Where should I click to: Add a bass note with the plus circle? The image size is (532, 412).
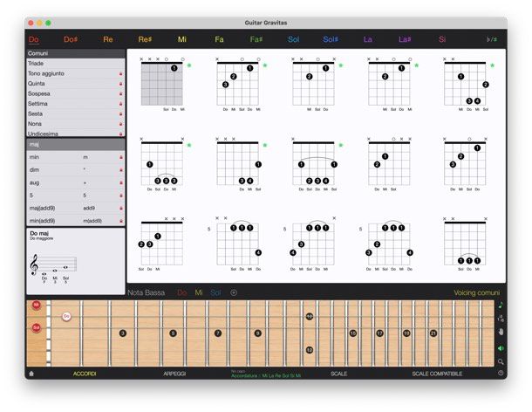tap(234, 292)
